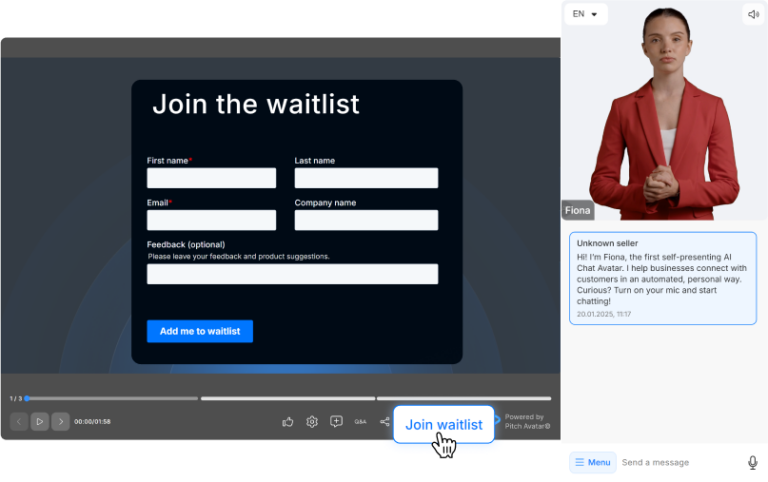Play the presentation
Image resolution: width=768 pixels, height=482 pixels.
pyautogui.click(x=40, y=421)
